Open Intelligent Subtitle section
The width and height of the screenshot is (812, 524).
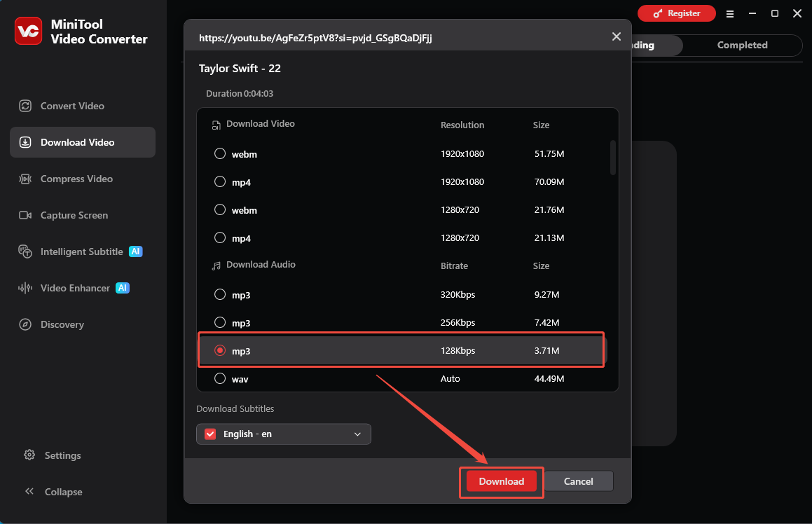pyautogui.click(x=83, y=251)
